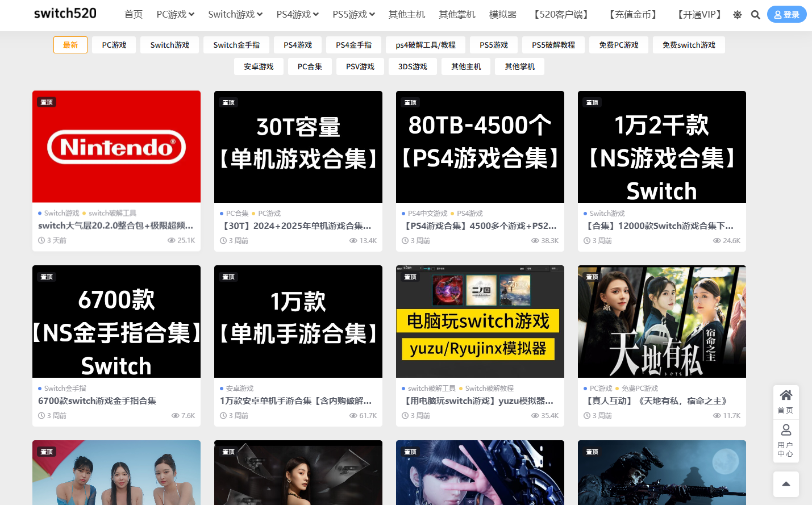Image resolution: width=812 pixels, height=505 pixels.
Task: Open 【用电脑玩switch游戏】yuzu模拟器 title
Action: point(478,400)
